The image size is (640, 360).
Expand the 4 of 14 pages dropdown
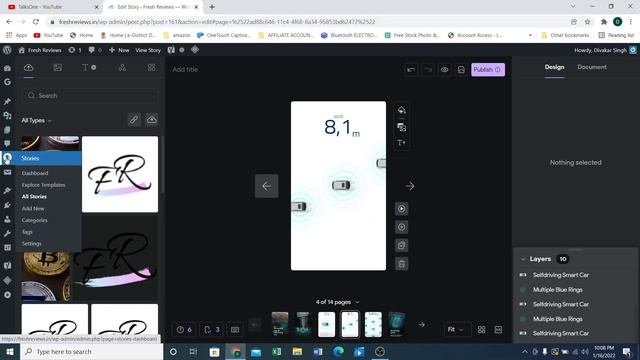pos(337,302)
